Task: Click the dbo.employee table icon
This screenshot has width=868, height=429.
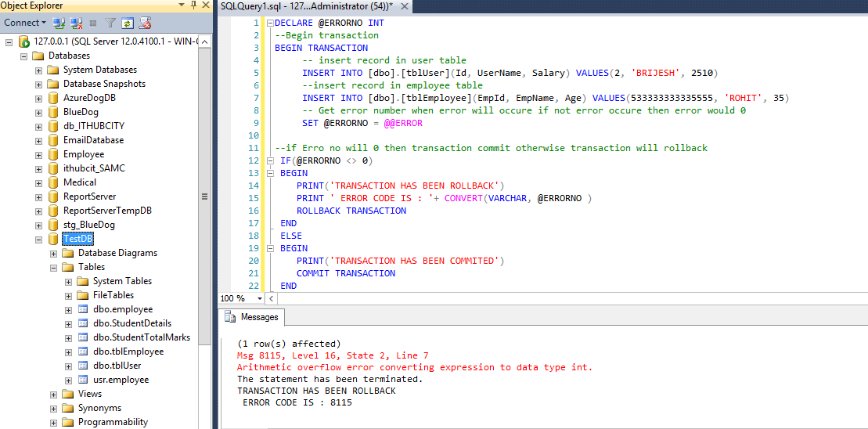Action: (82, 309)
